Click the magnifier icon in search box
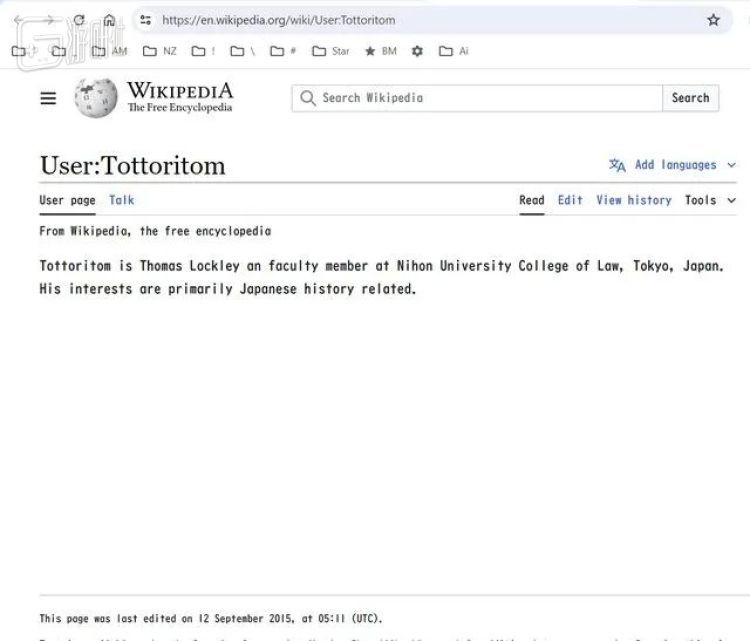750x641 pixels. tap(308, 98)
